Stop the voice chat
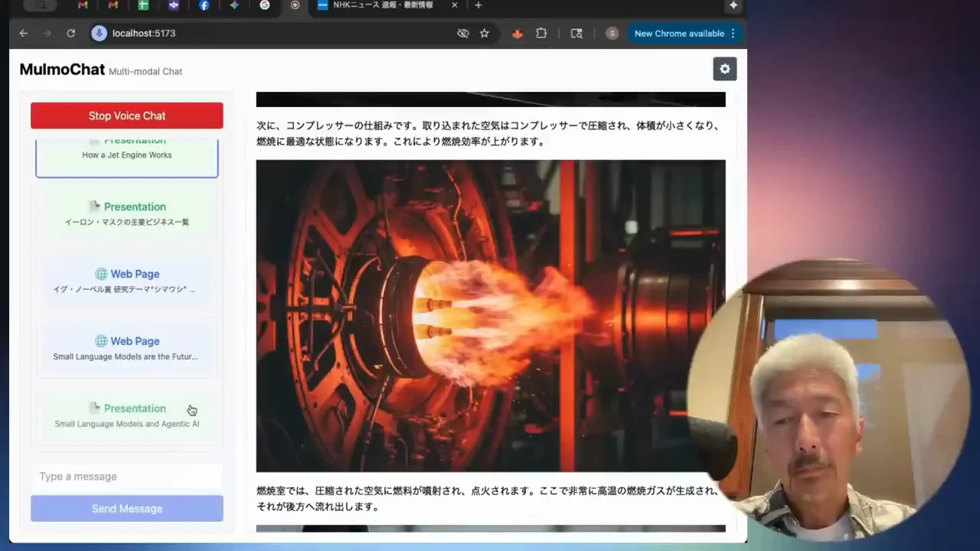Viewport: 980px width, 551px height. pos(127,116)
